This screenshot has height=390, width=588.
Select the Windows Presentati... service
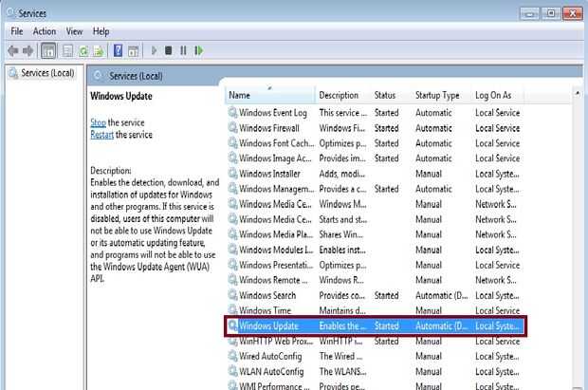click(376, 265)
